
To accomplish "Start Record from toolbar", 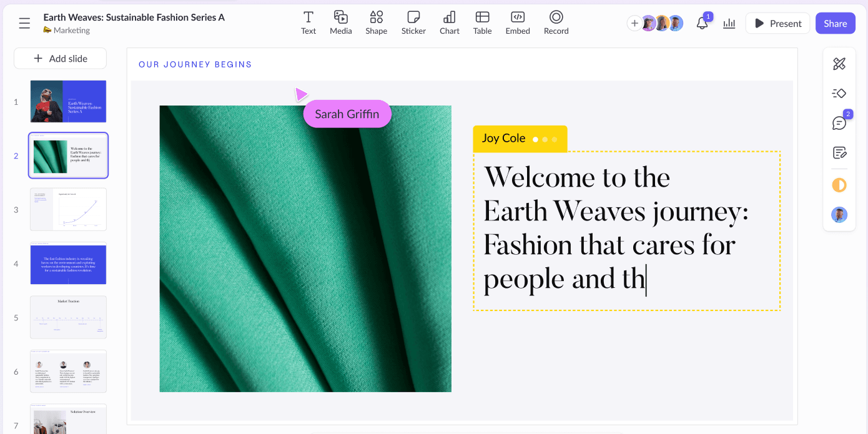I will [556, 23].
